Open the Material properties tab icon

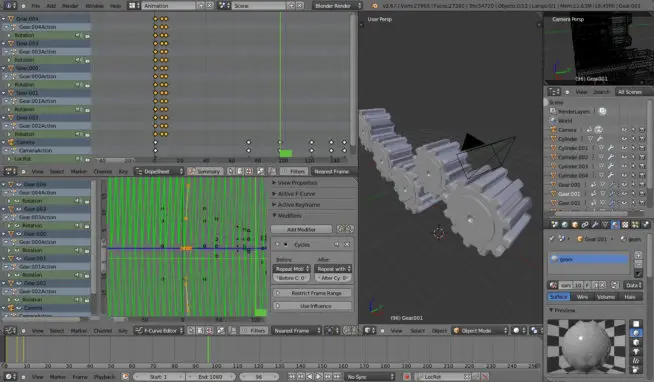615,225
